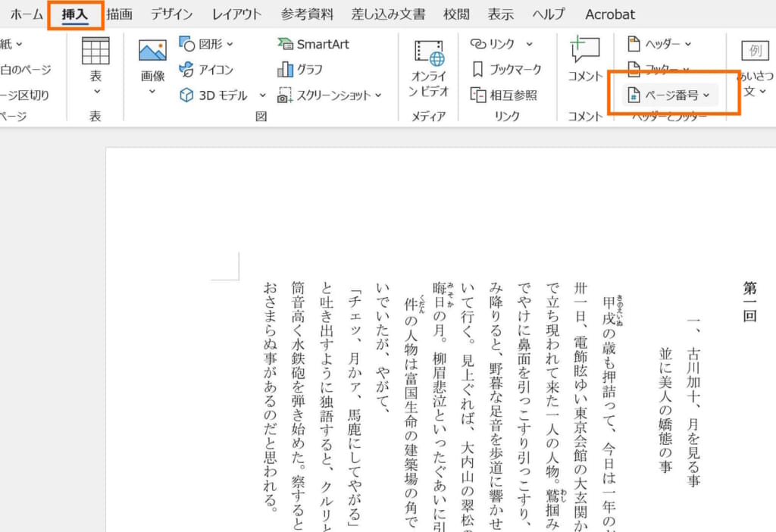The height and width of the screenshot is (532, 776).
Task: Click the アイコン icons button
Action: (x=208, y=70)
